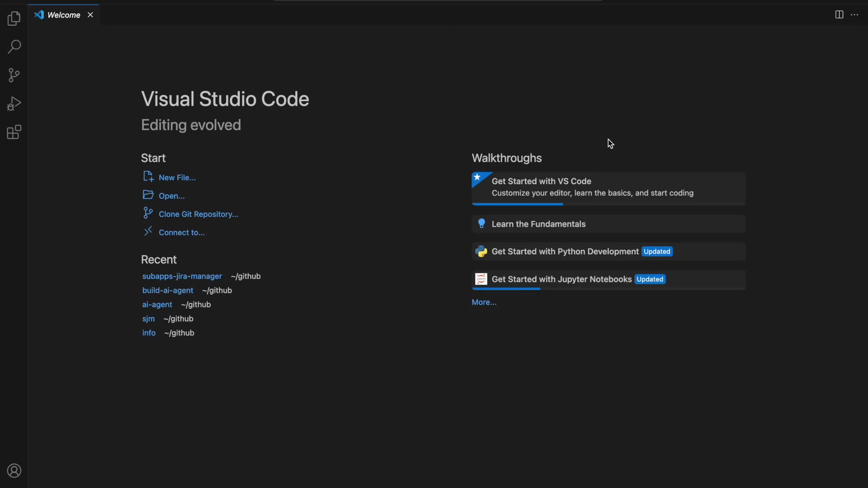868x488 pixels.
Task: Click the Open... link
Action: pyautogui.click(x=172, y=196)
